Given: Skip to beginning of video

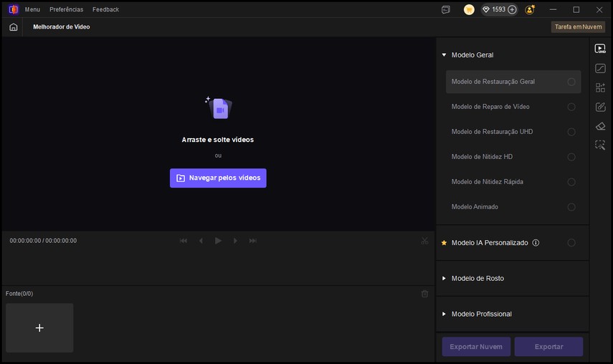Looking at the screenshot, I should tap(184, 241).
